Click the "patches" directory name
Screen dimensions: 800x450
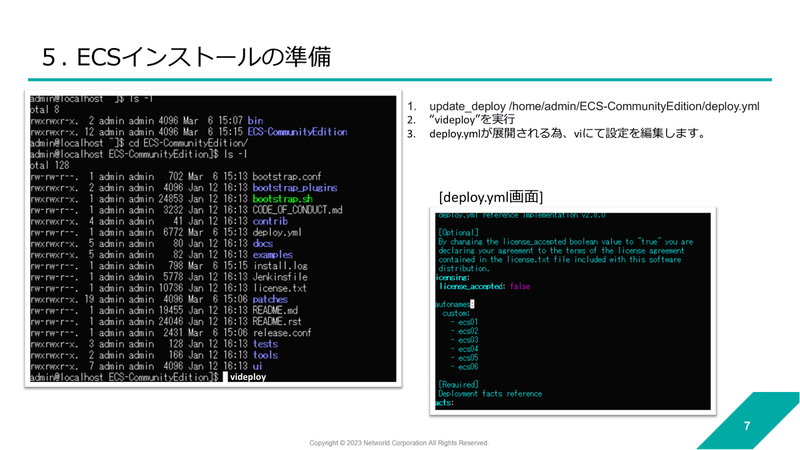pyautogui.click(x=270, y=299)
